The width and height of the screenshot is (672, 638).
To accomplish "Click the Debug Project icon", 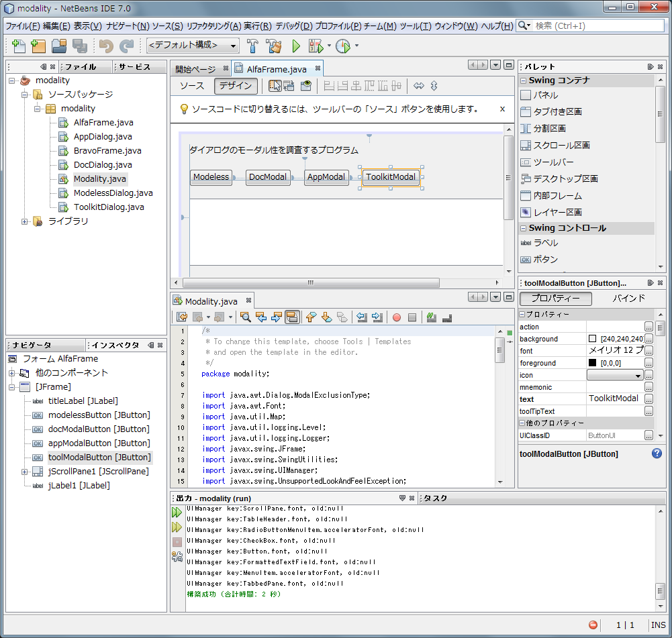I will 316,46.
